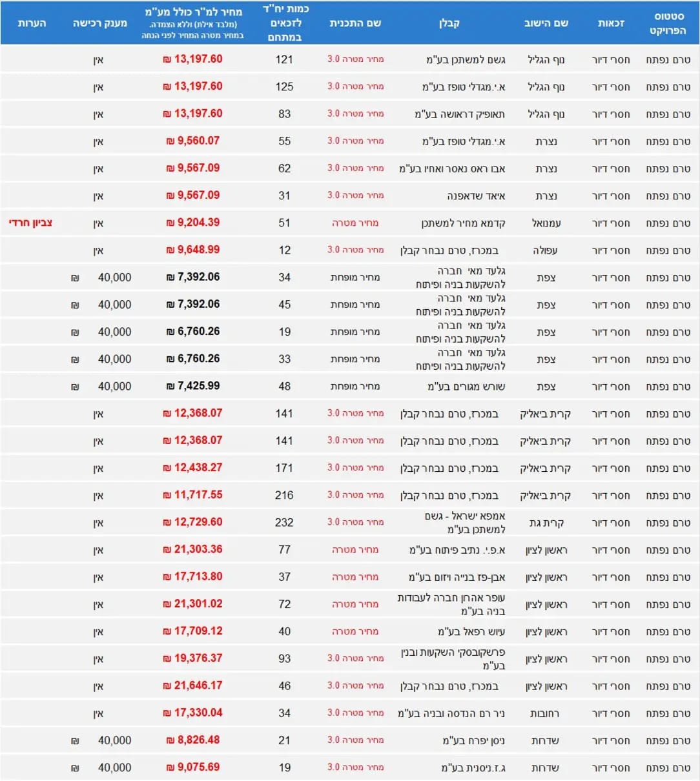The image size is (700, 781).
Task: Click the 'קבלן' column header
Action: 449,23
